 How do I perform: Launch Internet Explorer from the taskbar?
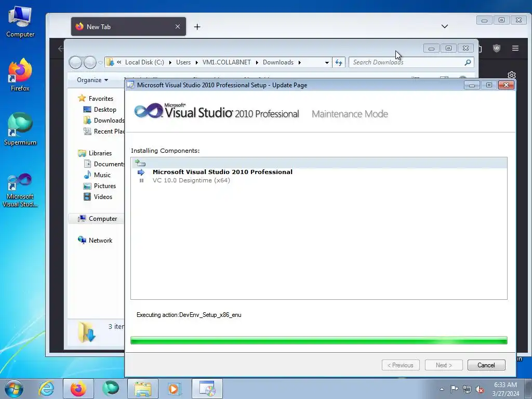point(46,389)
